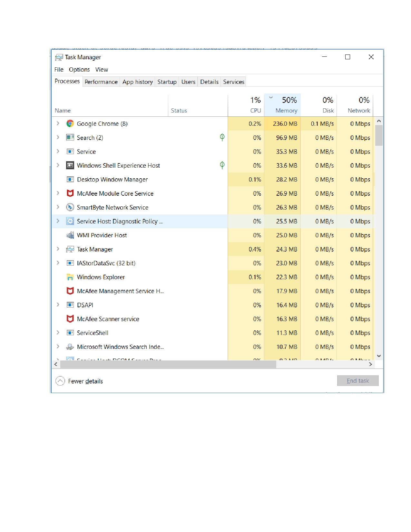Click the Desktop Window Manager icon

point(70,179)
